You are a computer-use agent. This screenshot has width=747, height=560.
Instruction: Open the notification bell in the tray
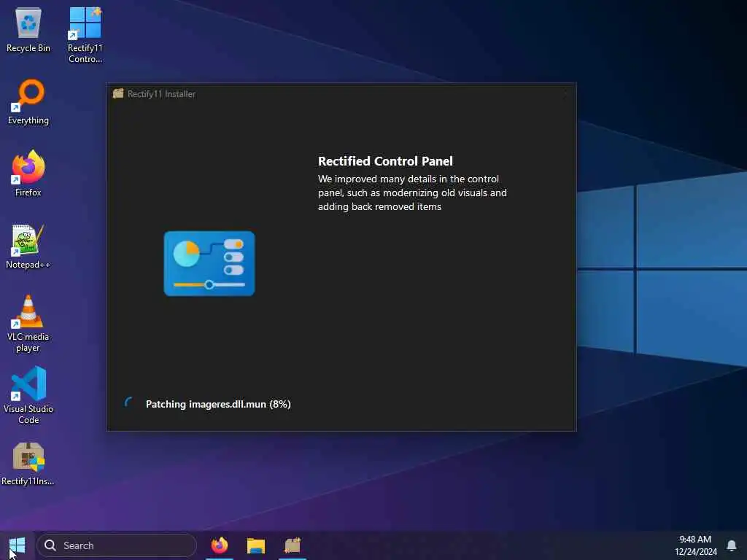coord(732,545)
